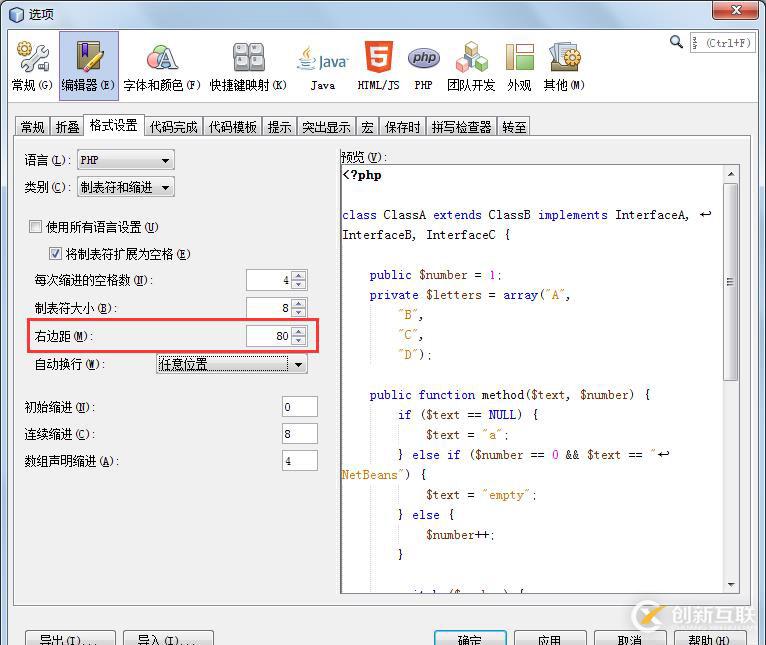
Task: Open 其他 miscellaneous category
Action: (564, 66)
